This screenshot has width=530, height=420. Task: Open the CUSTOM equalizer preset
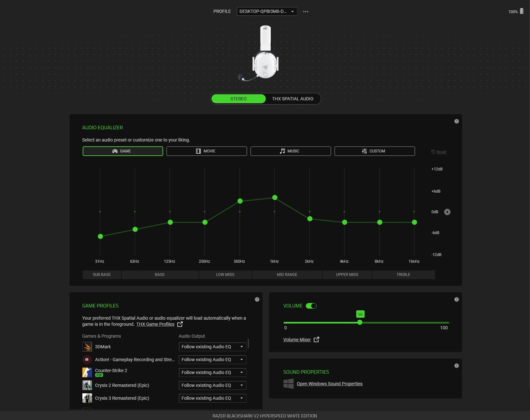(x=374, y=151)
